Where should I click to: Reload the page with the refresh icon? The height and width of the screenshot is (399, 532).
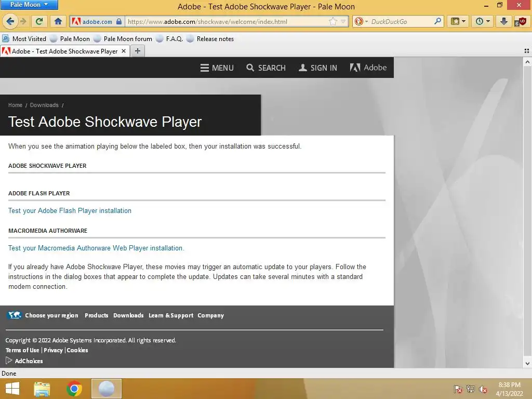coord(39,21)
